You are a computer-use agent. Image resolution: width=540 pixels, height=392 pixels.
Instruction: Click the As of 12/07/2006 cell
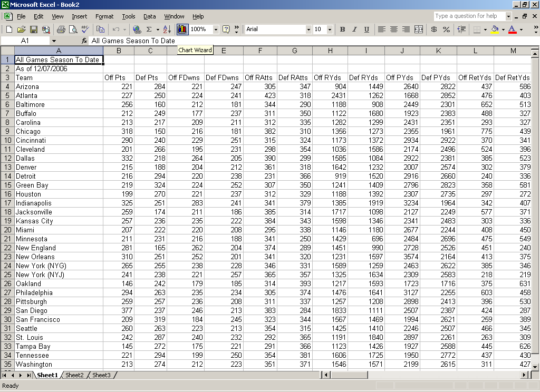(59, 69)
